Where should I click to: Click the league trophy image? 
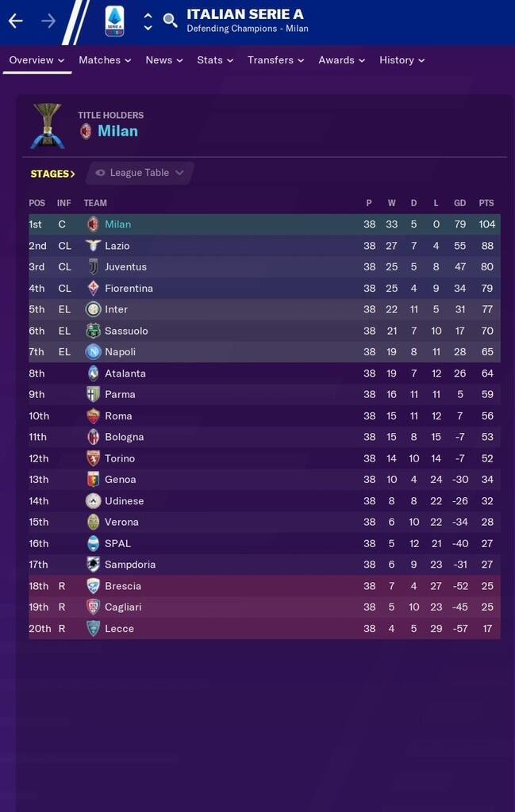(47, 126)
